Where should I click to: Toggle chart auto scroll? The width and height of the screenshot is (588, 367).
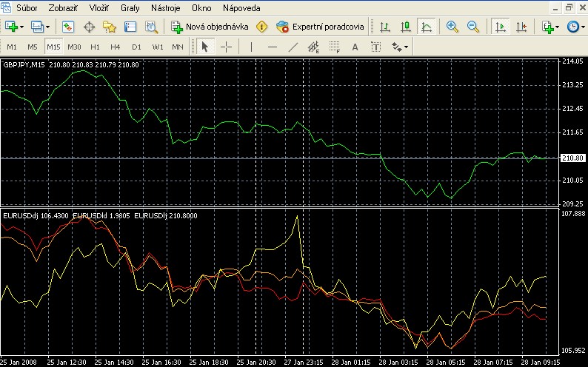(x=501, y=27)
